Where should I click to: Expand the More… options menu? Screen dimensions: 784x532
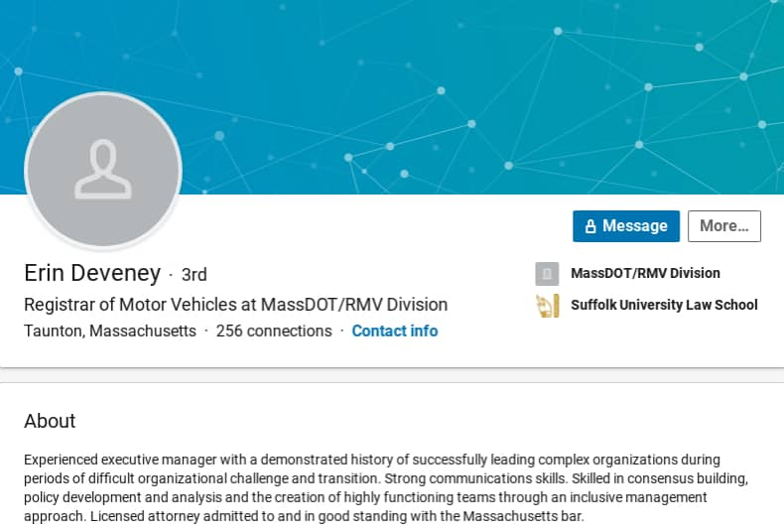[x=723, y=226]
